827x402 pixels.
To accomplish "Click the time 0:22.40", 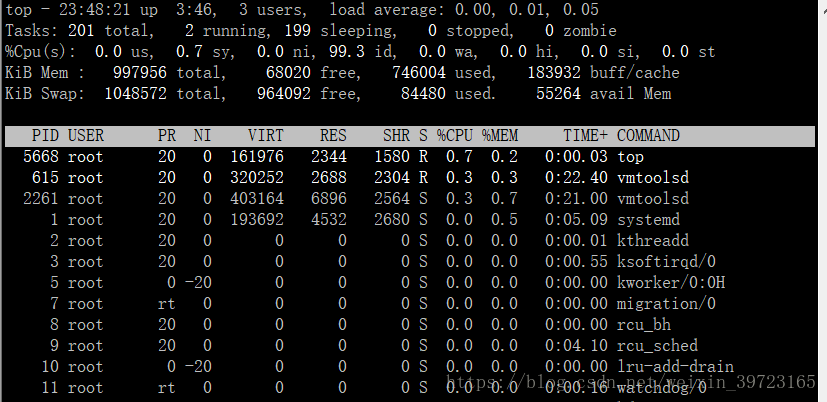I will point(576,178).
